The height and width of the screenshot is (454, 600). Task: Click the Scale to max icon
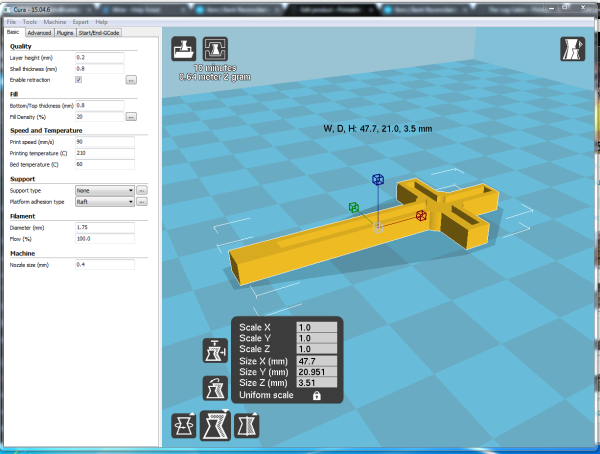tap(215, 352)
